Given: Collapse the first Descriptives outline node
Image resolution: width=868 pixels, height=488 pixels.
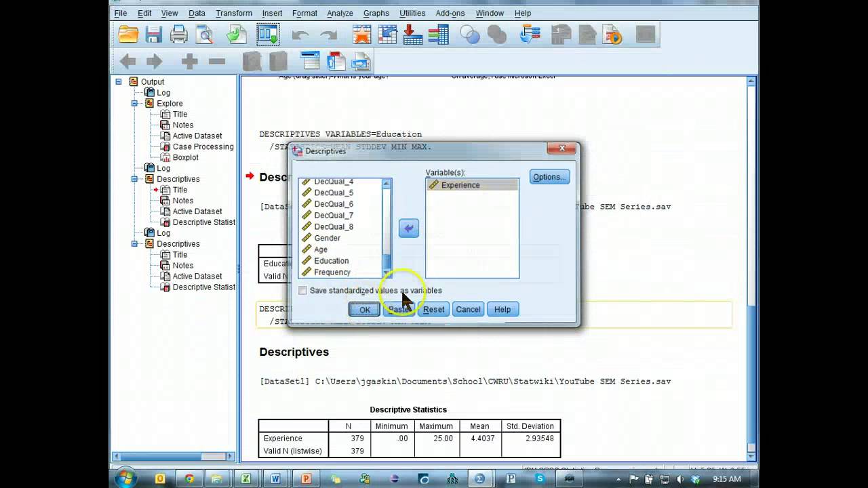Looking at the screenshot, I should coord(134,179).
